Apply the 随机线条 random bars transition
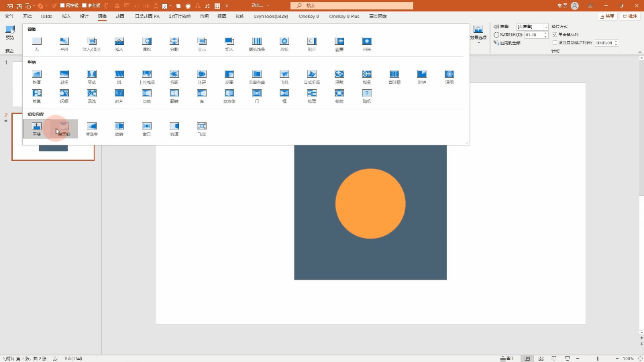Image resolution: width=644 pixels, height=362 pixels. tap(257, 44)
